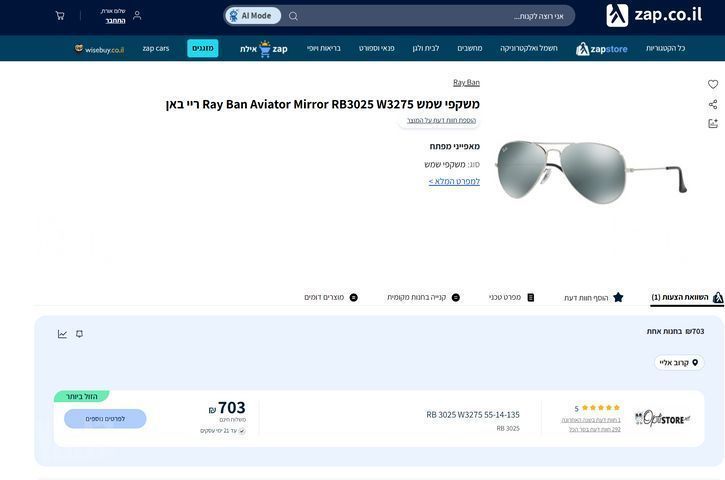Open the zapstore logo link
The image size is (725, 480).
602,49
